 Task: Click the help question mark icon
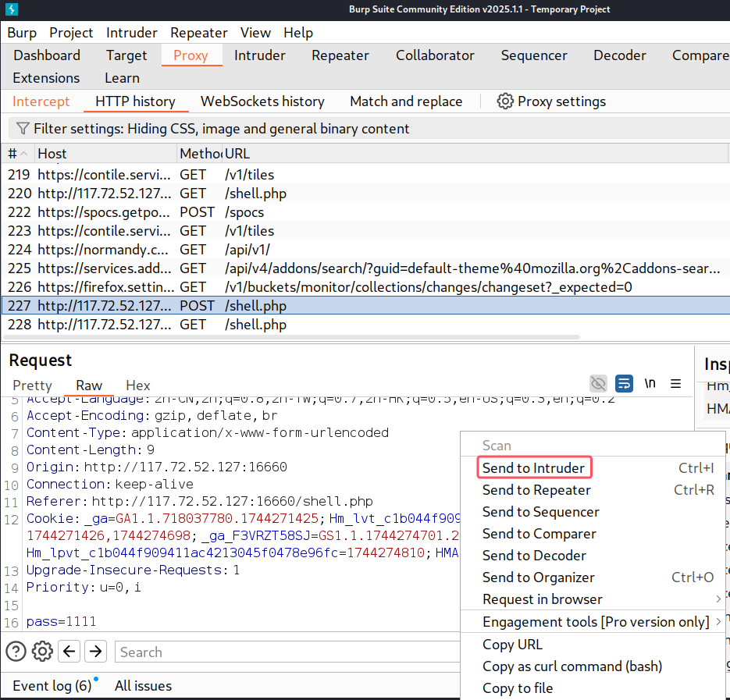point(16,651)
